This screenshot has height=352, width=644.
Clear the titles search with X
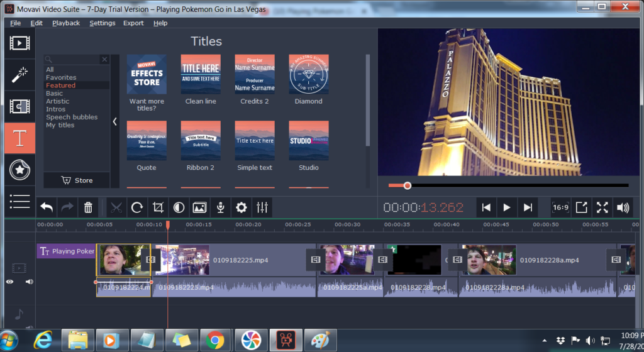click(x=105, y=60)
